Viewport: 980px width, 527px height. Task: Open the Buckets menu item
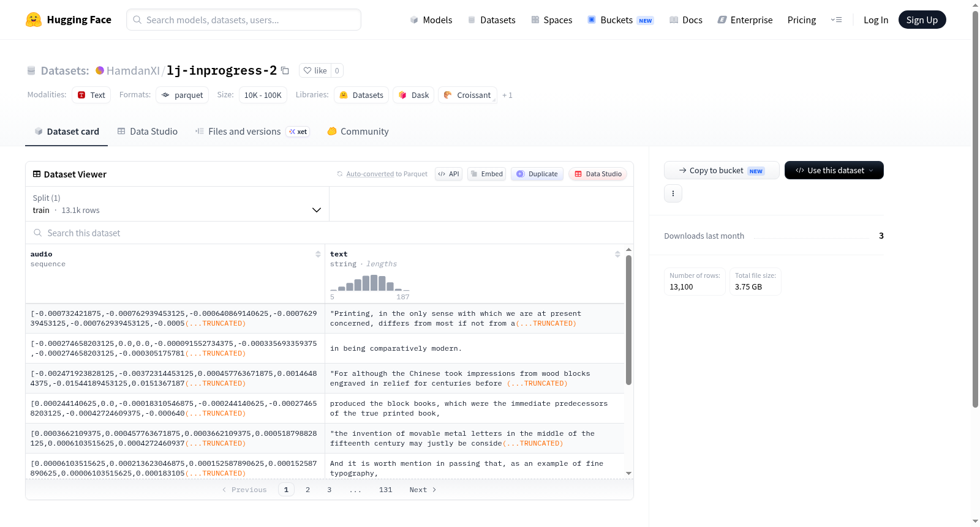click(620, 20)
